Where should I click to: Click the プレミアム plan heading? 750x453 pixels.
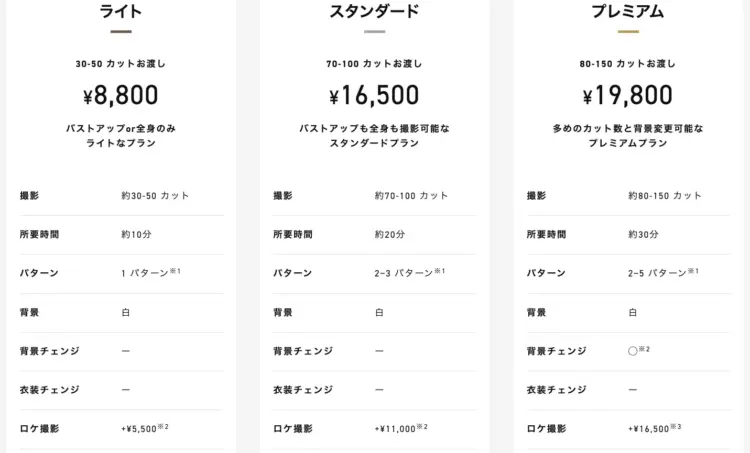(x=628, y=11)
